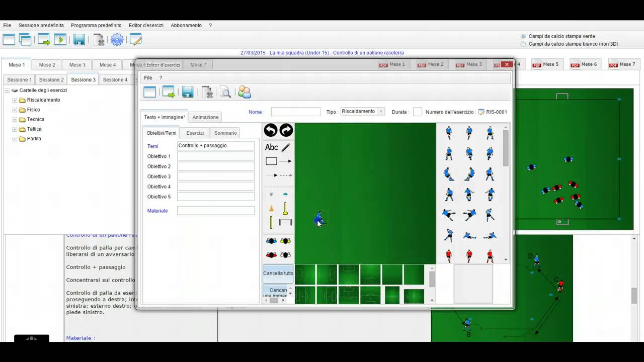Expand the Fisico folder
Image resolution: width=644 pixels, height=362 pixels.
[x=15, y=110]
